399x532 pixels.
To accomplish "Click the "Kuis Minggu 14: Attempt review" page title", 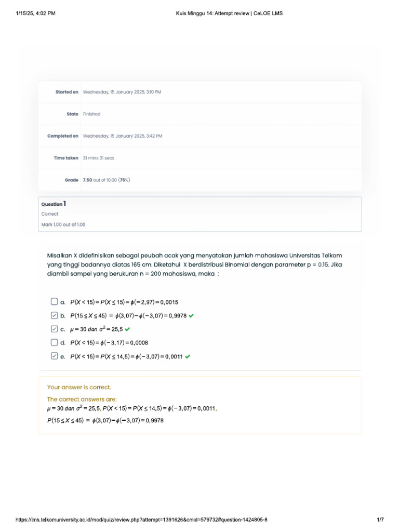I will click(x=228, y=14).
